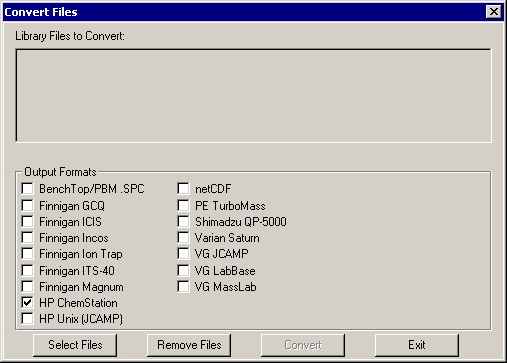Enable the BenchTop/PBM .SPC output format
Viewport: 507px width, 363px height.
click(x=27, y=188)
